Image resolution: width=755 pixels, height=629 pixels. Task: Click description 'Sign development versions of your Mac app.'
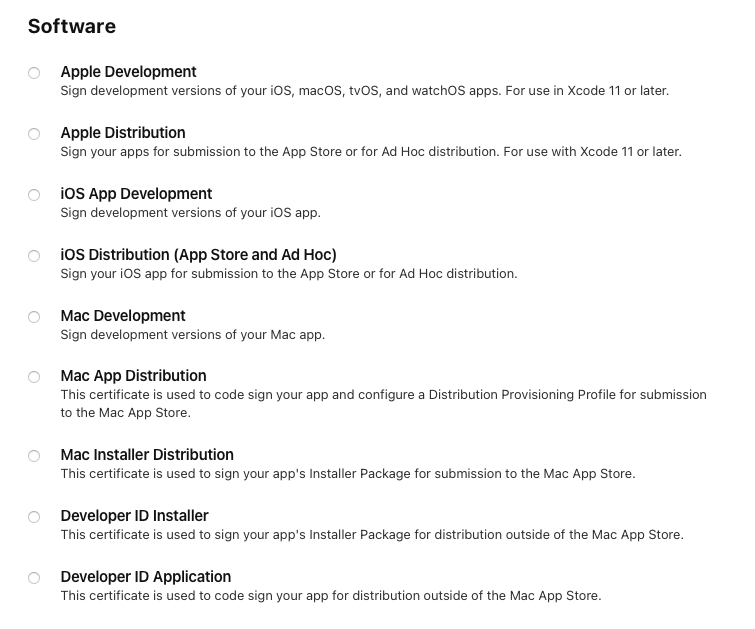pos(193,334)
